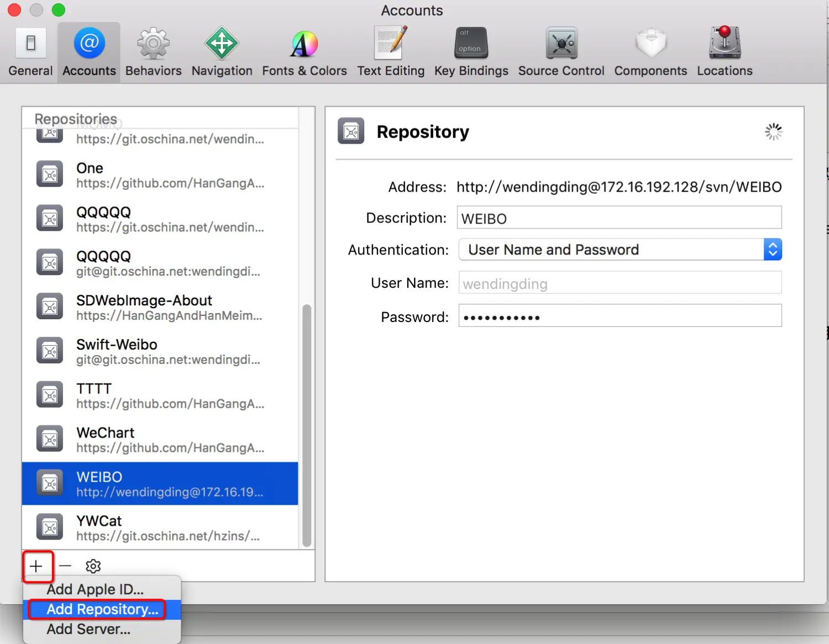
Task: Choose Add Apple ID from popup menu
Action: point(102,589)
